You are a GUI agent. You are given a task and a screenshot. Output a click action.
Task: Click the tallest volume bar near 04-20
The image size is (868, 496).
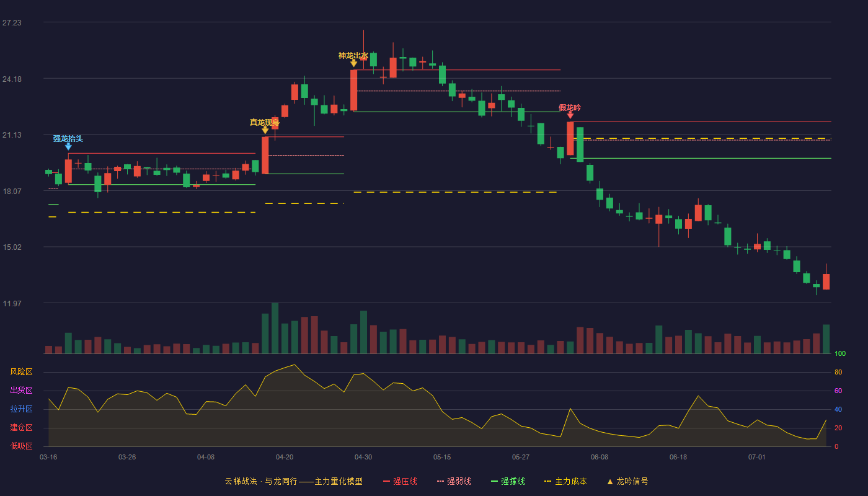click(x=275, y=328)
